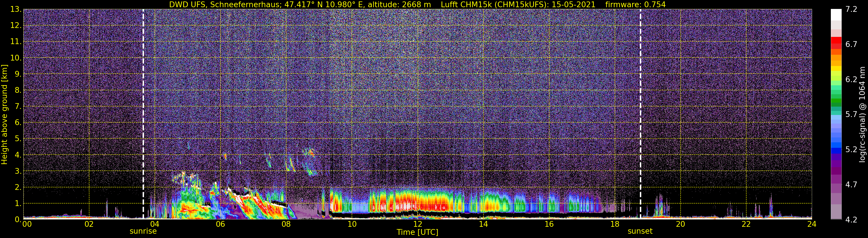
Task: Click time-axis tick label '08'
Action: tap(286, 224)
